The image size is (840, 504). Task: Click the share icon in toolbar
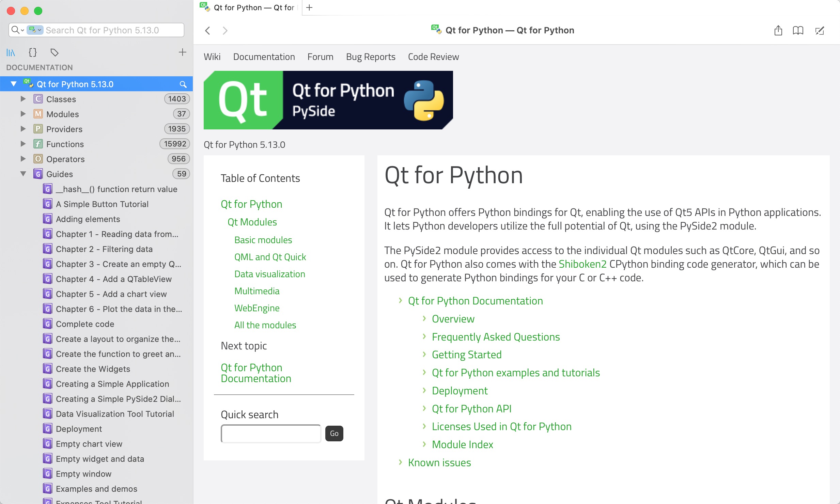pyautogui.click(x=778, y=31)
